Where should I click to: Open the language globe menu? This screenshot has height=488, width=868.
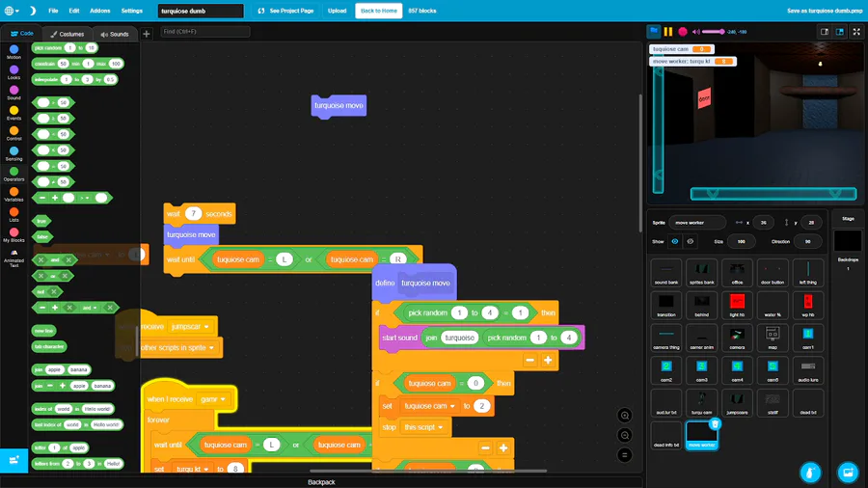click(x=11, y=11)
